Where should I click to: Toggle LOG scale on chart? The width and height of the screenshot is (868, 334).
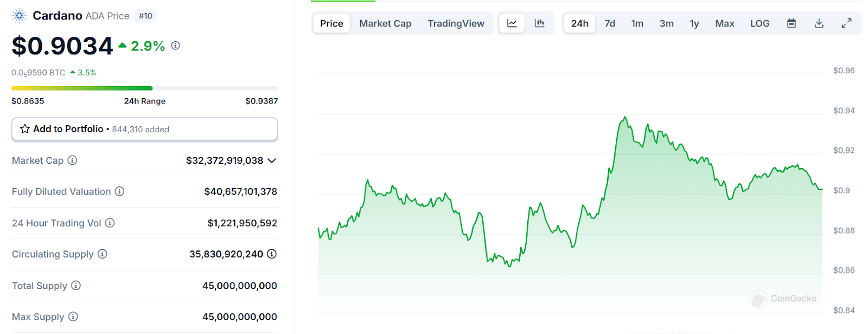click(760, 23)
